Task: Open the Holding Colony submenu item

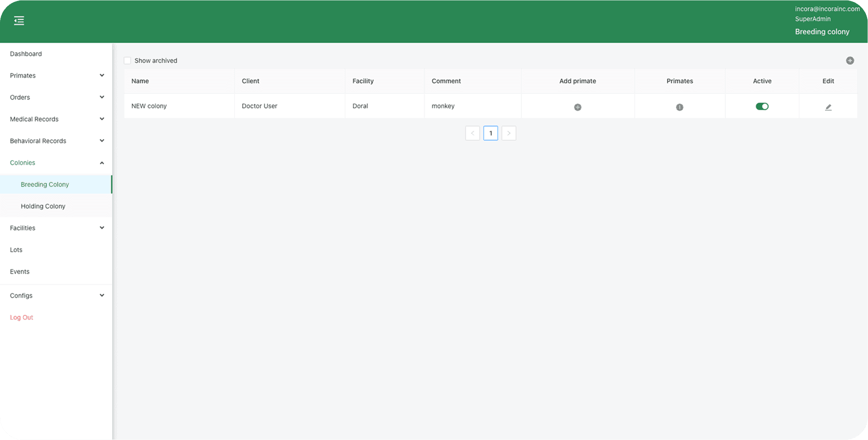Action: click(x=43, y=207)
